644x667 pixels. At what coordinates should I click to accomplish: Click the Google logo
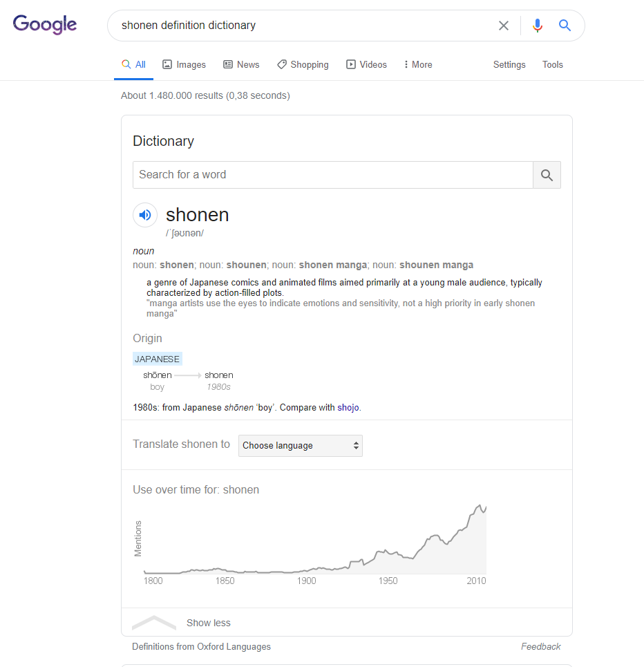coord(45,25)
